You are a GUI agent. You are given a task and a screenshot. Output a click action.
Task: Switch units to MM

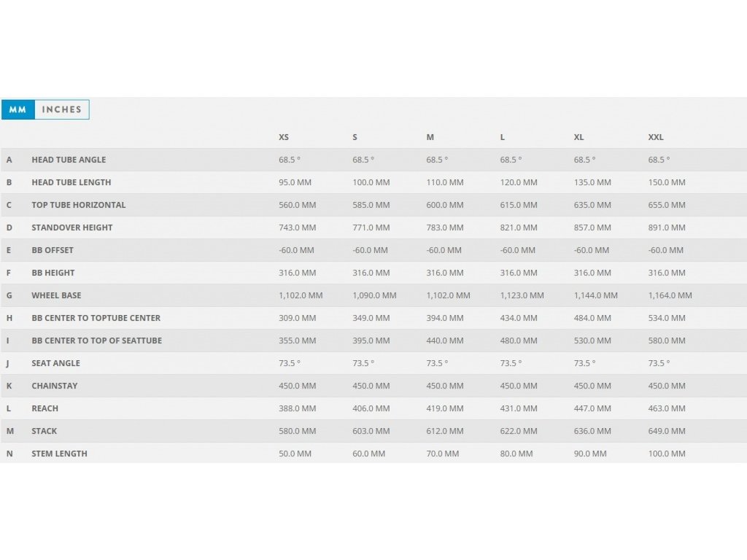tap(18, 110)
